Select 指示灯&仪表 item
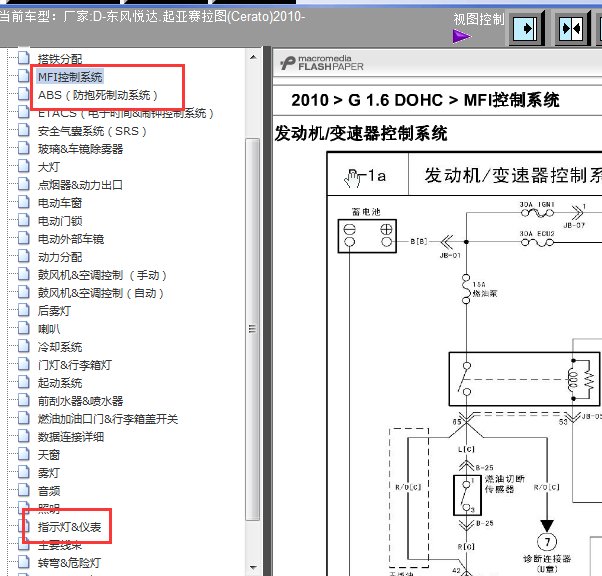 pos(69,527)
